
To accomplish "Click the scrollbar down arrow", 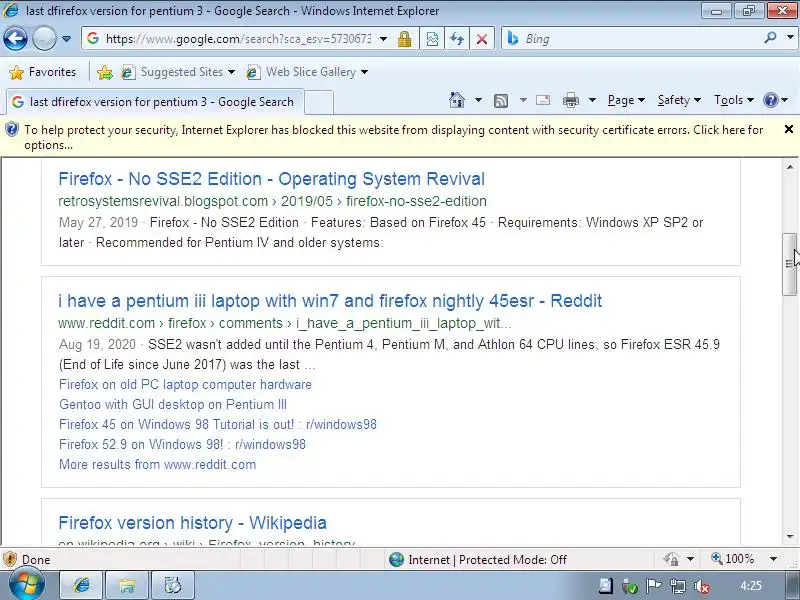I will click(790, 537).
